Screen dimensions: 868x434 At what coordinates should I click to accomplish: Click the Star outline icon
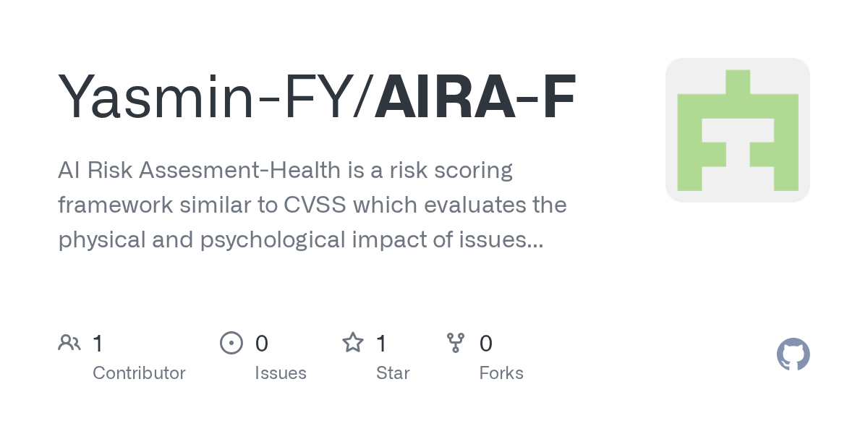(353, 342)
